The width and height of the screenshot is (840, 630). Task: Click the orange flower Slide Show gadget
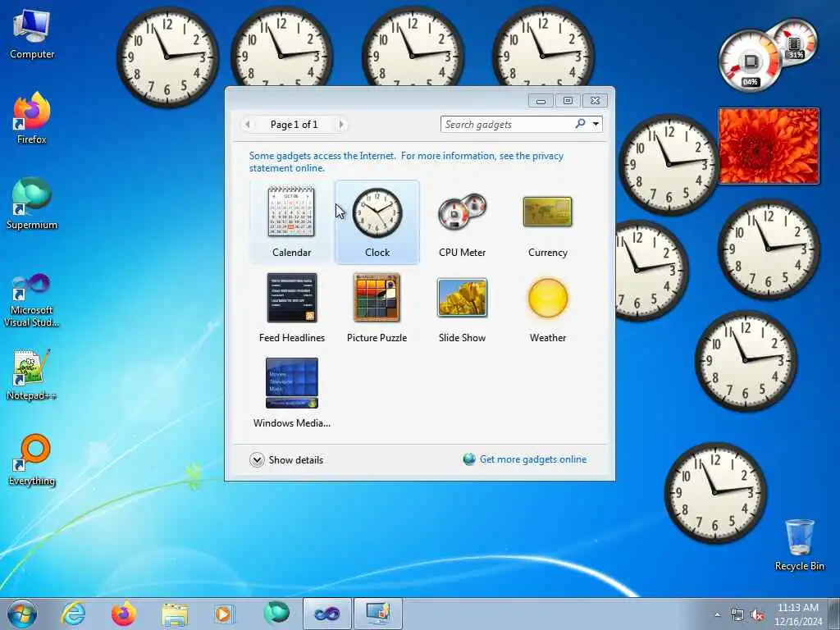coord(769,146)
